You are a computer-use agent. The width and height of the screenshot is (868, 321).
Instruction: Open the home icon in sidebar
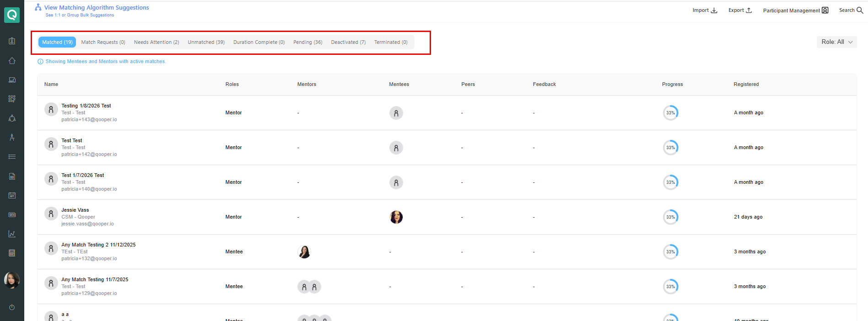click(x=12, y=61)
